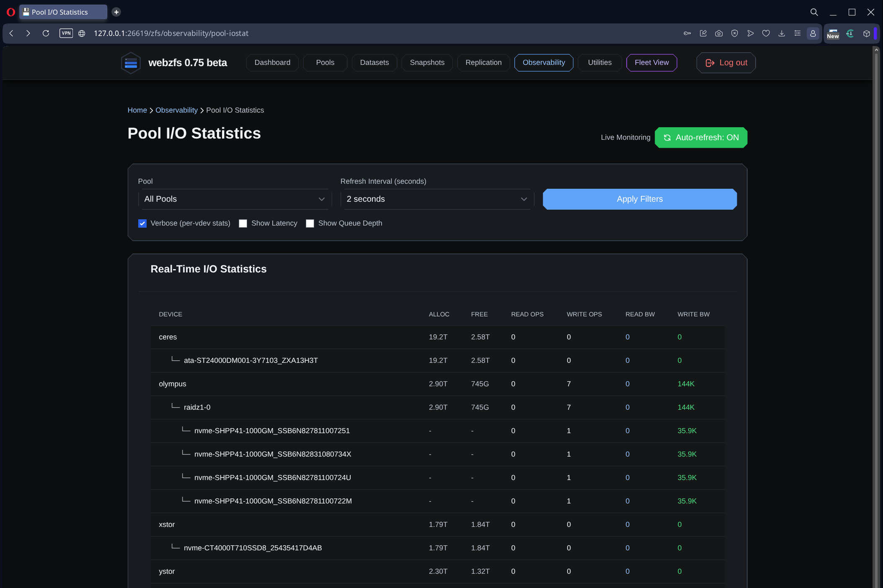Open the Utilities nav tab

tap(599, 63)
